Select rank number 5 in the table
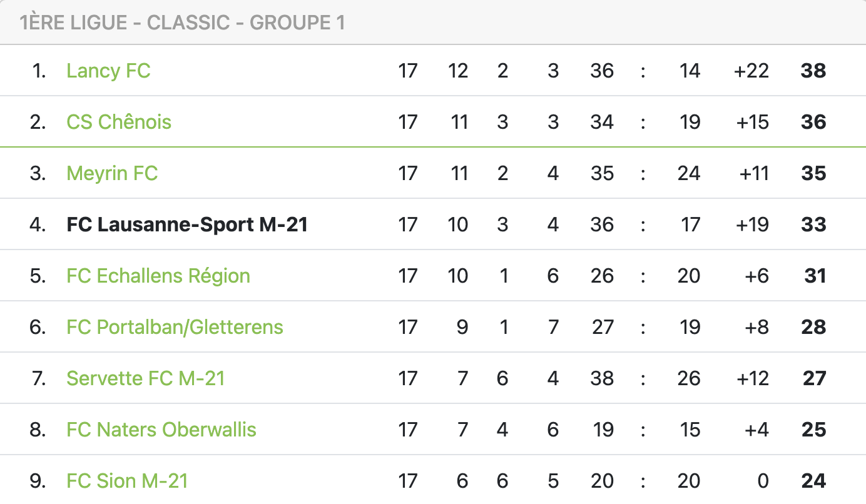 click(38, 276)
